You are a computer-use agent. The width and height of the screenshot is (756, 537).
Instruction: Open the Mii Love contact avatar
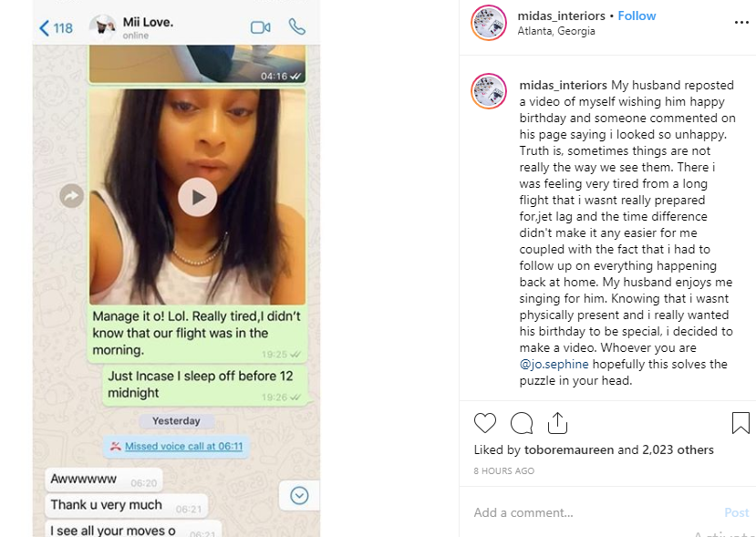103,27
